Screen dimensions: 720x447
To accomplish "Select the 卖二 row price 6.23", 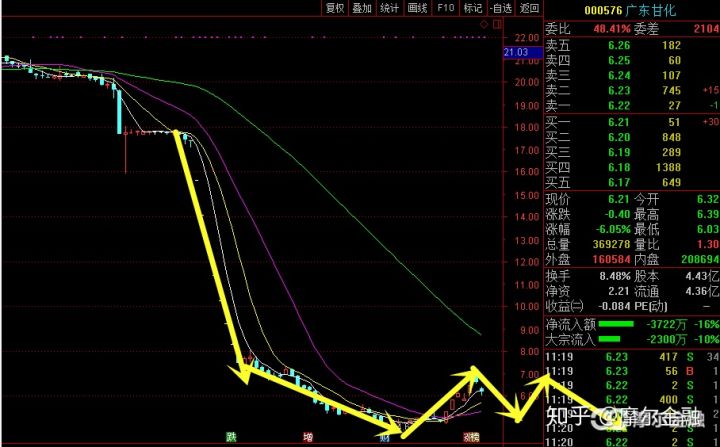I will tap(619, 91).
